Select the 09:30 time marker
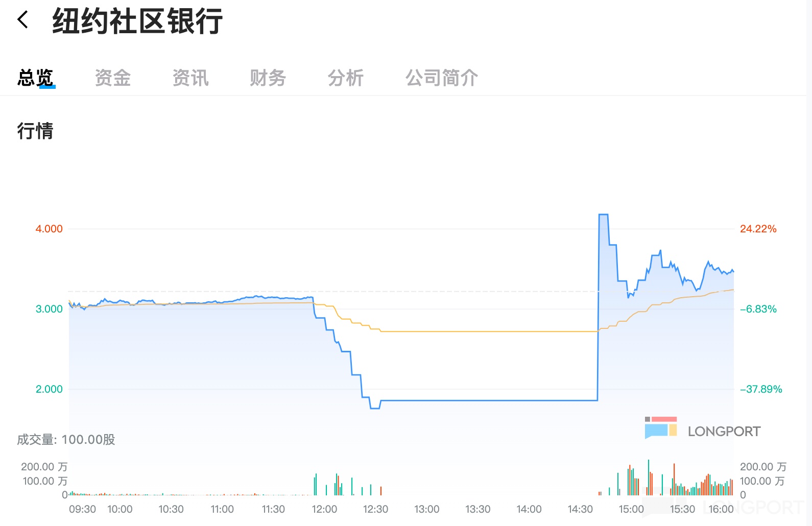 82,509
